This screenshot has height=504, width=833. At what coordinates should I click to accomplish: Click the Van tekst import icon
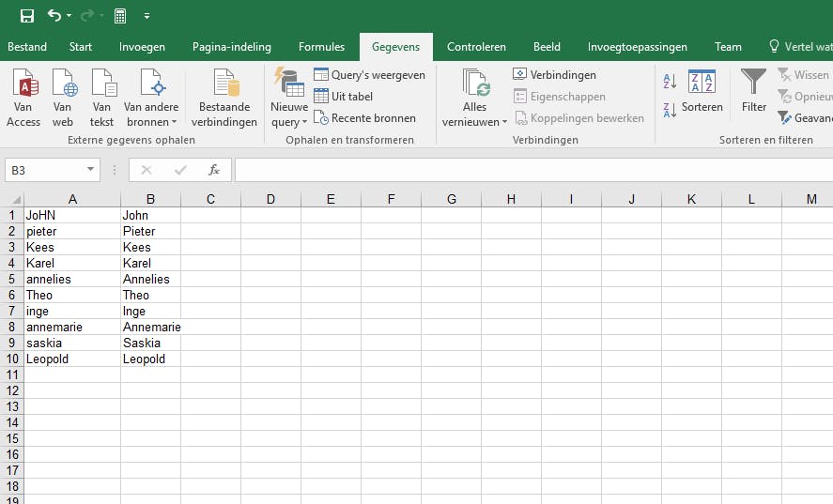click(102, 99)
